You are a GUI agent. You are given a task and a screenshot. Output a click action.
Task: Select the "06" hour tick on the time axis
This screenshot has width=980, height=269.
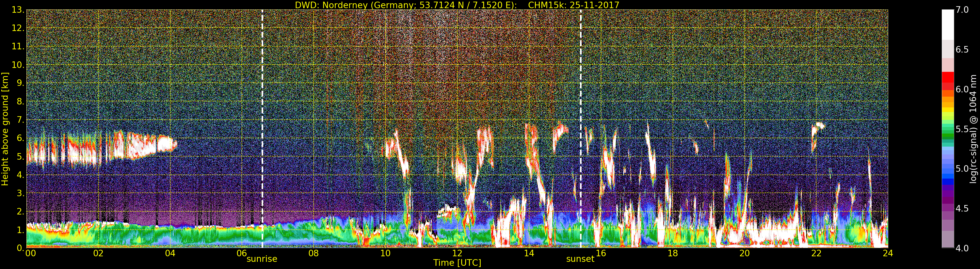pos(242,253)
